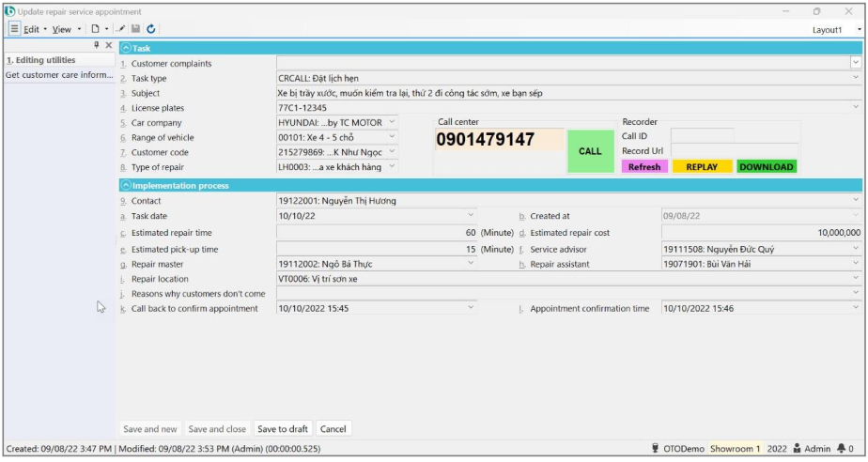Click the Admin user icon in status bar
The height and width of the screenshot is (462, 868).
coord(798,449)
